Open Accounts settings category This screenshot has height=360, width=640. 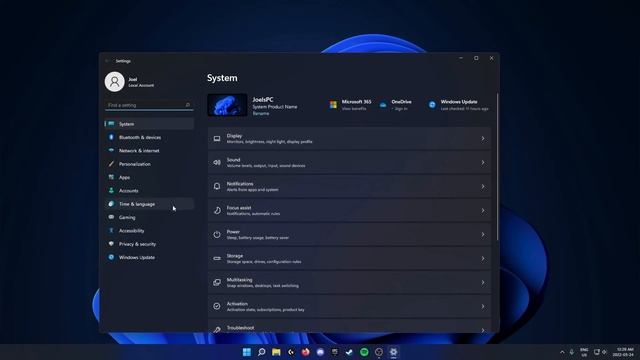(x=149, y=191)
